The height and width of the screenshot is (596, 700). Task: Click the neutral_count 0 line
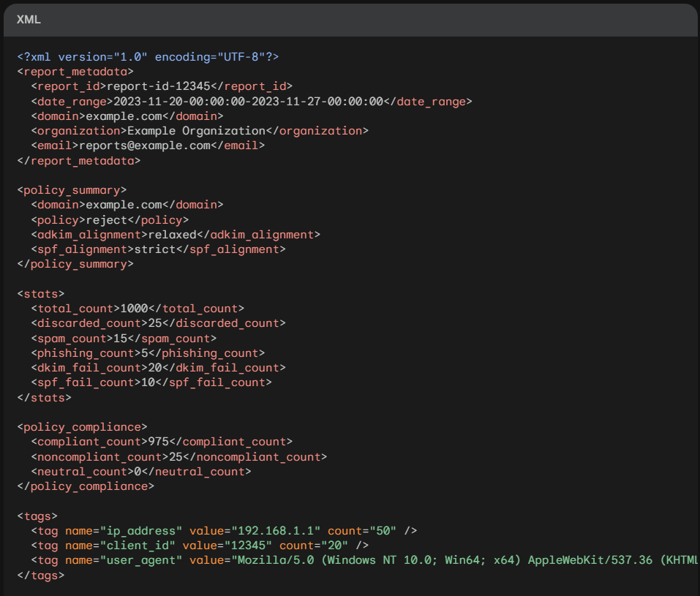pyautogui.click(x=141, y=472)
